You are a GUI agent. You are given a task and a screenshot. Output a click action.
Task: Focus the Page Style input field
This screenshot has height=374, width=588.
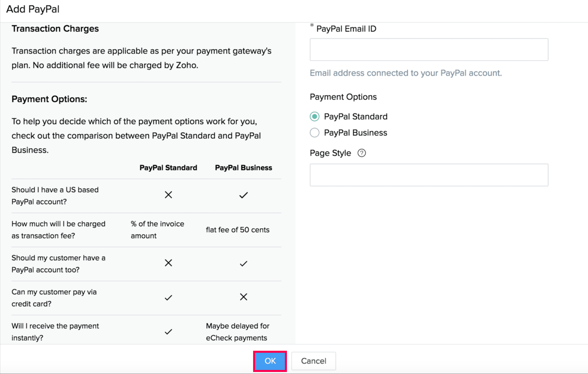click(429, 175)
